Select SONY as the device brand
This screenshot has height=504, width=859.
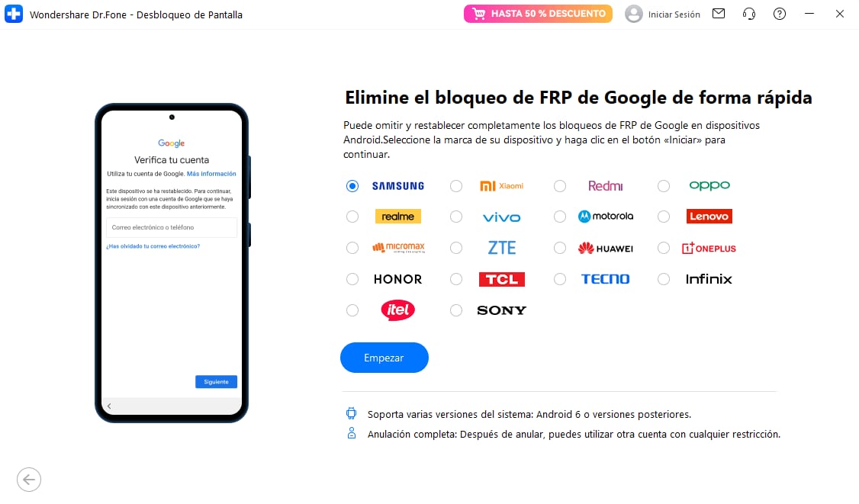(456, 310)
